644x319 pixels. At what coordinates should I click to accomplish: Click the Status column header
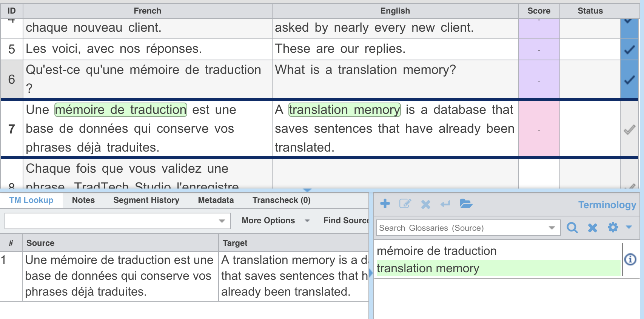point(590,11)
